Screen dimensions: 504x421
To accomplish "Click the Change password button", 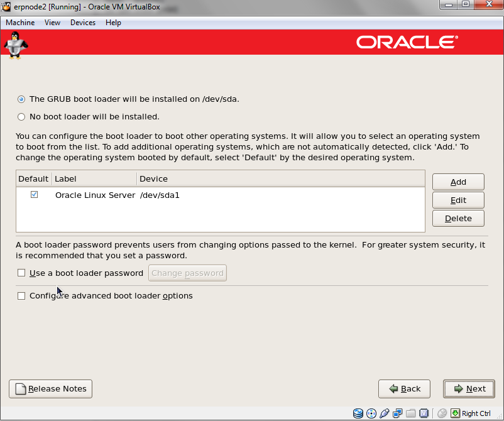I will click(187, 273).
